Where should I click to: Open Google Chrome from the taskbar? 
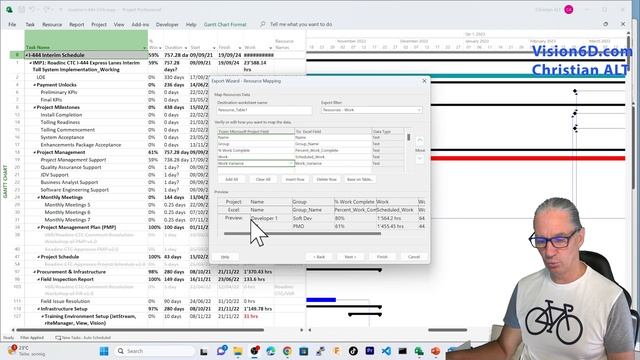(x=287, y=351)
